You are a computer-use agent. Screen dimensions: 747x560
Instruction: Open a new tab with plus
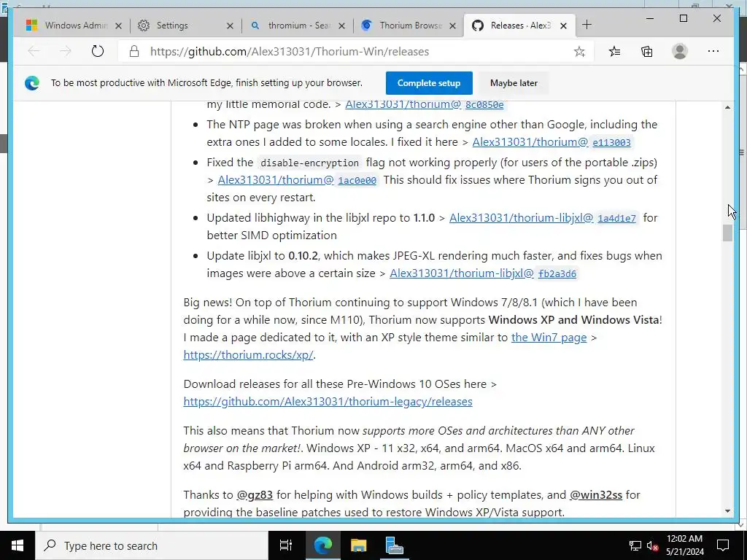point(587,25)
